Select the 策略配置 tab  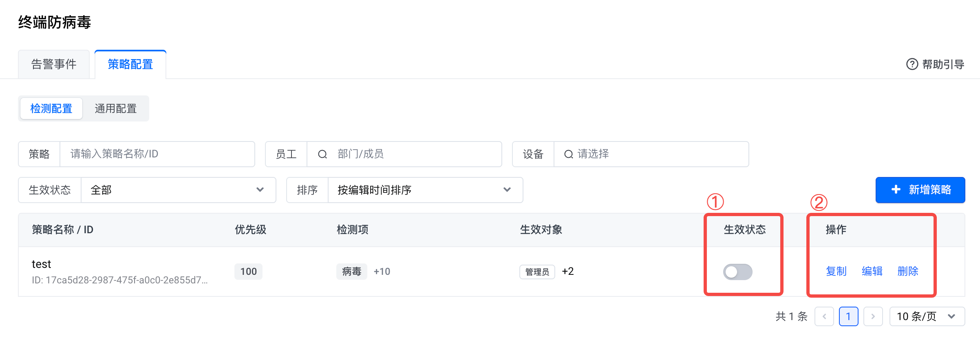tap(130, 64)
